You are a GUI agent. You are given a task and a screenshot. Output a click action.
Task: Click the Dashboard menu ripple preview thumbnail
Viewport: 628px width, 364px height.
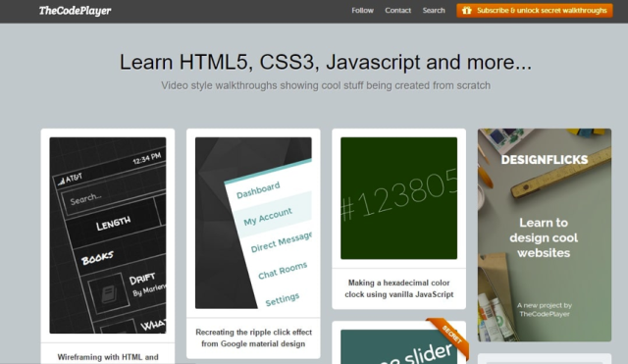pyautogui.click(x=253, y=223)
